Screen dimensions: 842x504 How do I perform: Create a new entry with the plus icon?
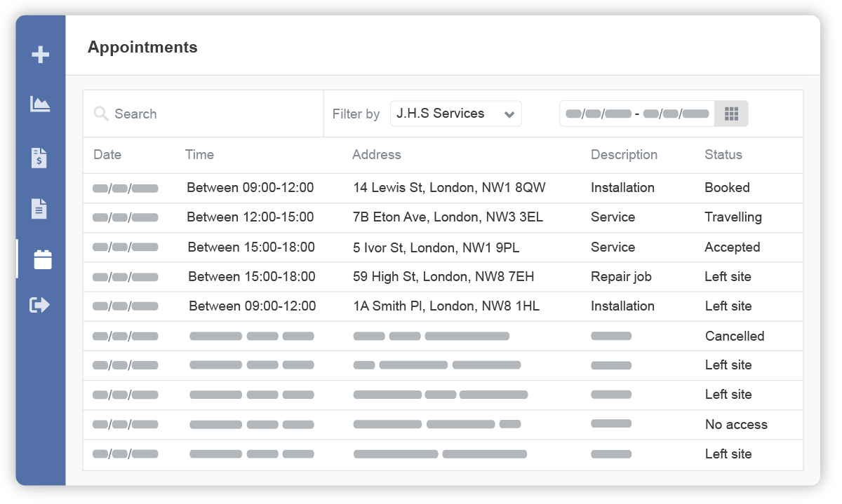tap(41, 54)
